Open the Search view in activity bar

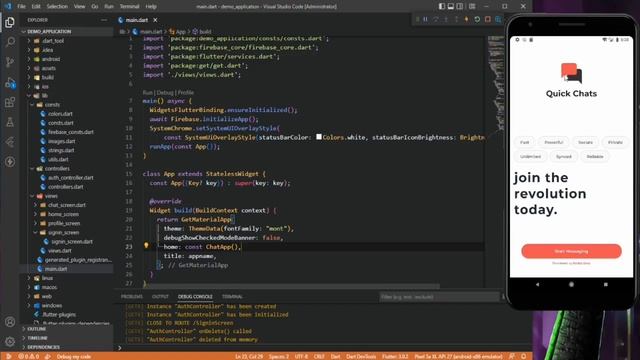10,42
